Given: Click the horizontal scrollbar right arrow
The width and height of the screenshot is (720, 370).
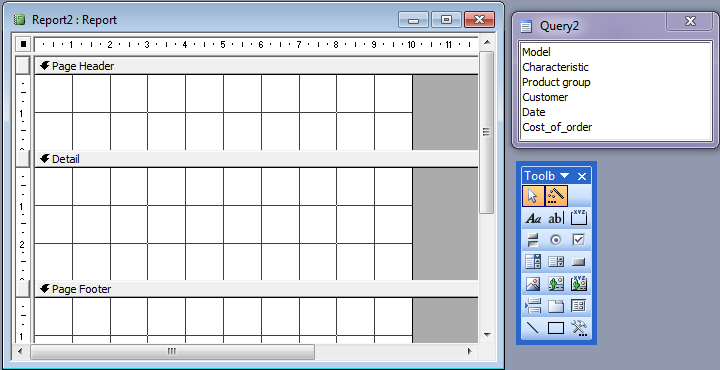Looking at the screenshot, I should coord(470,352).
